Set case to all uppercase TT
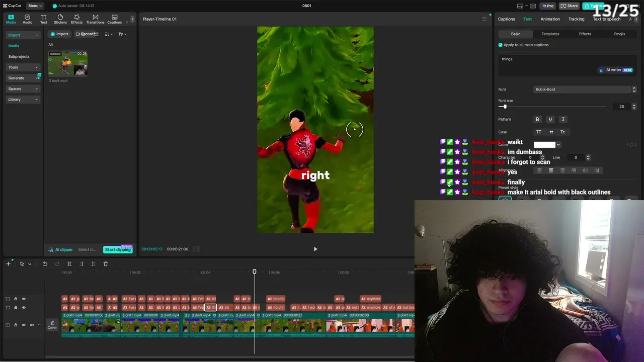The height and width of the screenshot is (362, 644). (x=538, y=132)
